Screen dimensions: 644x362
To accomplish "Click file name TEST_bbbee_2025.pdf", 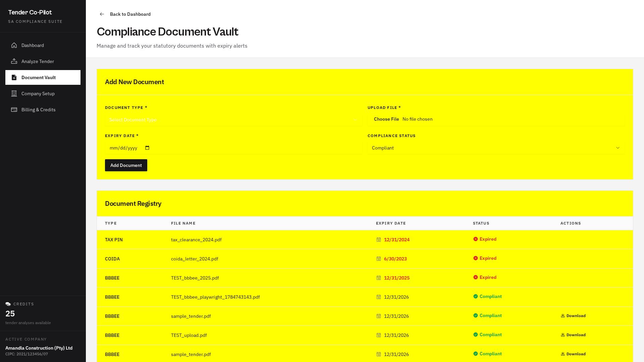I will pyautogui.click(x=195, y=278).
